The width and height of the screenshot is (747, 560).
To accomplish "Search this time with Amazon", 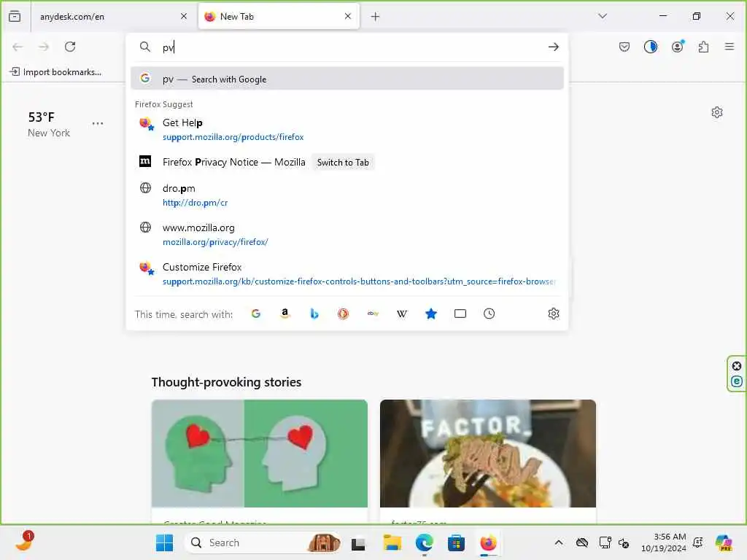I will click(x=285, y=314).
